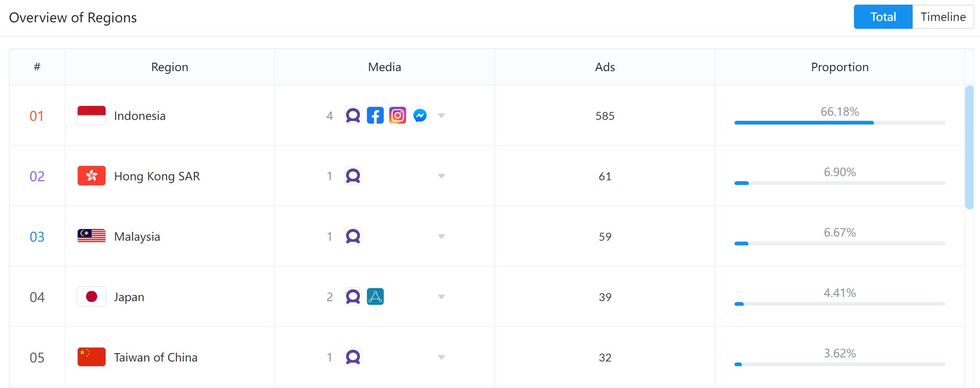The image size is (980, 388).
Task: Switch to the Total tab
Action: [883, 17]
